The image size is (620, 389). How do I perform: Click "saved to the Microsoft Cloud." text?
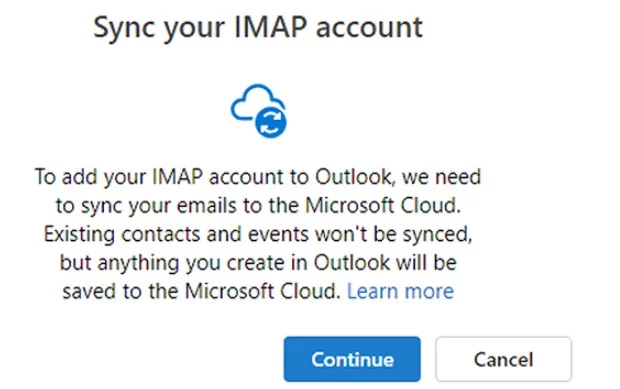(x=201, y=291)
